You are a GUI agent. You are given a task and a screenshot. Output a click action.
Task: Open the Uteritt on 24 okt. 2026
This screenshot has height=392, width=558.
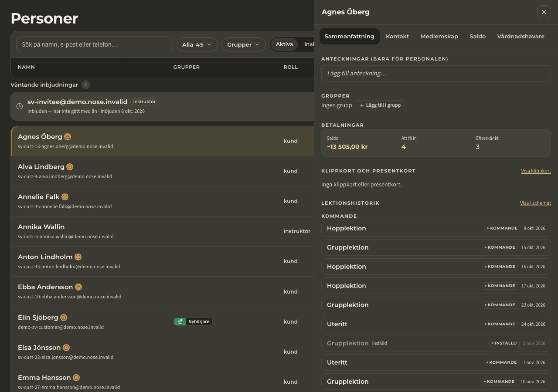436,324
